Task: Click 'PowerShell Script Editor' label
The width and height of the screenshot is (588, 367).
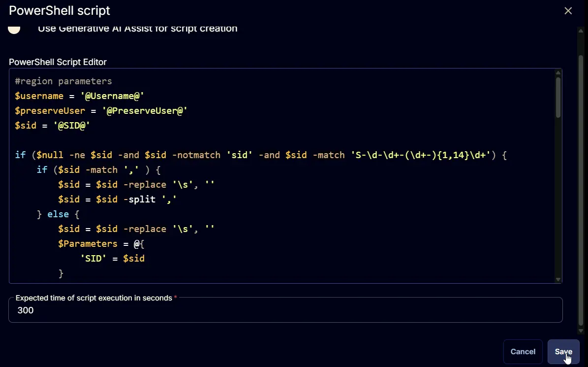Action: tap(58, 62)
